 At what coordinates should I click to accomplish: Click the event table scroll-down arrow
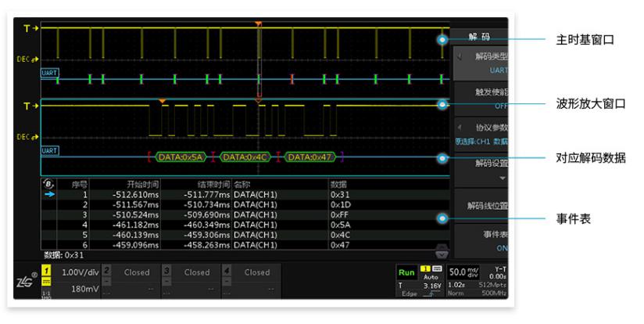pos(442,254)
